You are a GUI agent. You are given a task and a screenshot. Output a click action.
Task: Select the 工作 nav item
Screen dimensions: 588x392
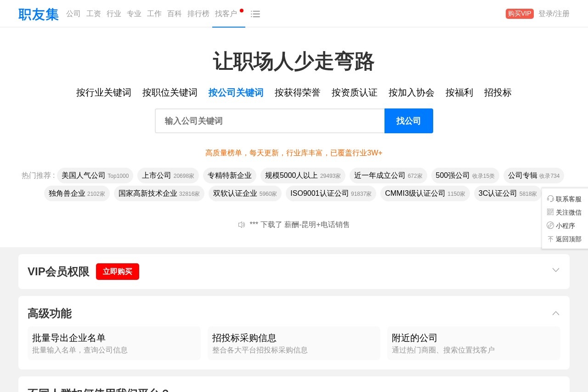click(x=154, y=14)
